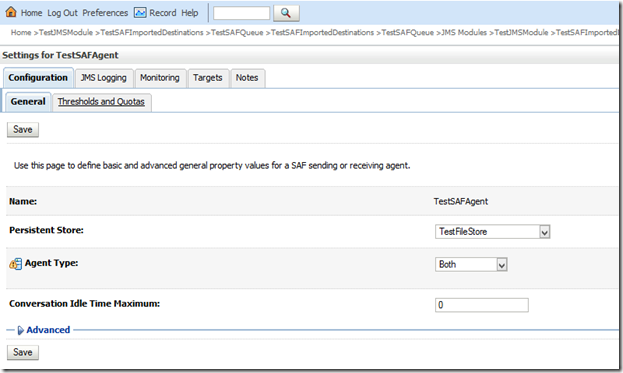Click the Settings for TestSAFAgent heading
The image size is (623, 373).
click(x=60, y=55)
